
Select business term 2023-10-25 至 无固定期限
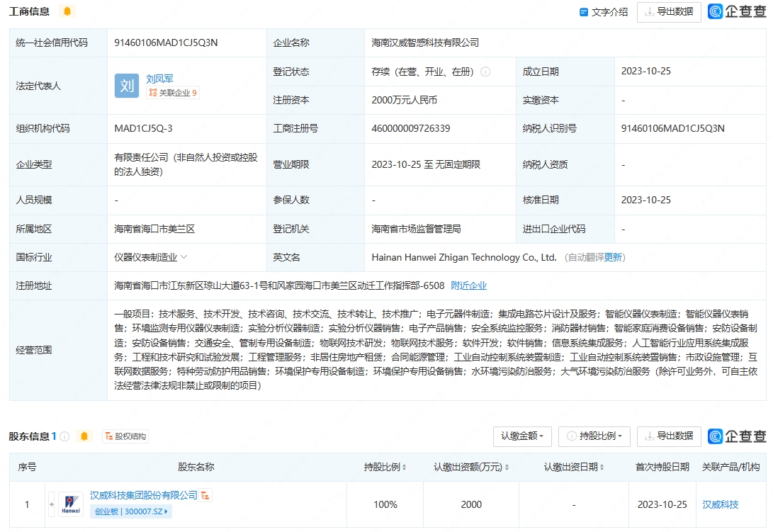[426, 164]
